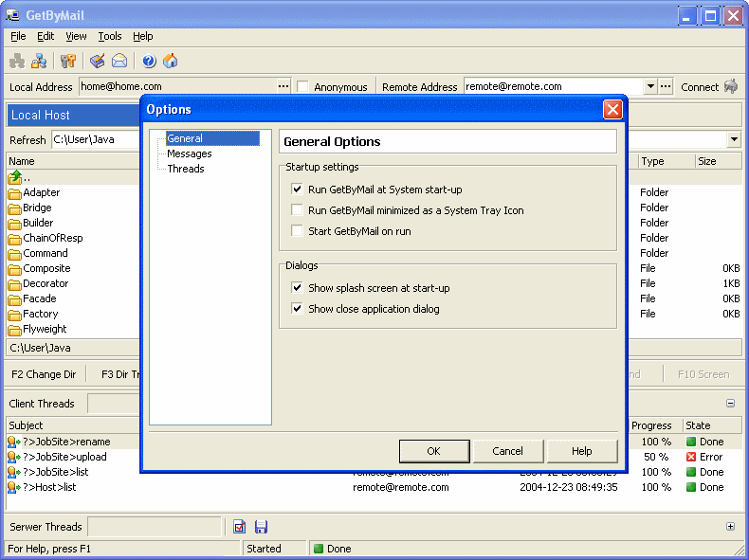This screenshot has width=749, height=560.
Task: Click the Server Threads checkbox icon with red checkmark
Action: tap(239, 527)
